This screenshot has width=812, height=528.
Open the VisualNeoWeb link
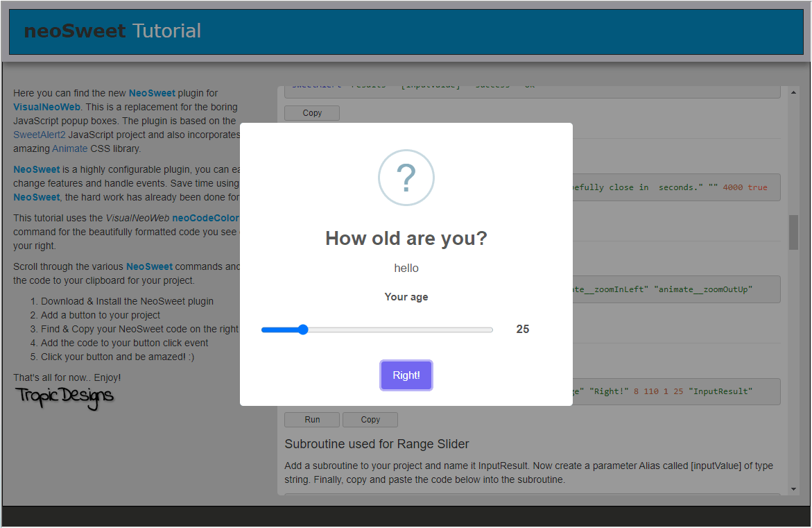point(46,108)
